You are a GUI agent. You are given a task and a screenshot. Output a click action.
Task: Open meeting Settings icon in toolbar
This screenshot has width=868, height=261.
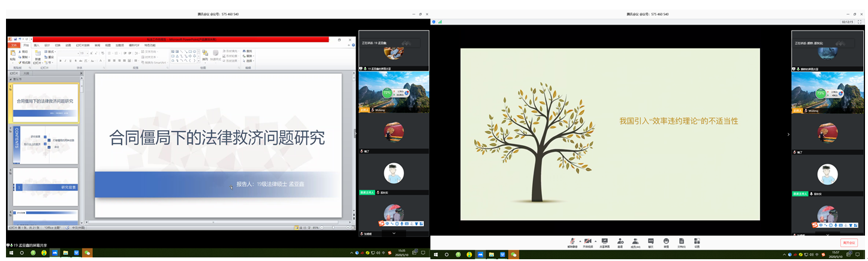697,241
